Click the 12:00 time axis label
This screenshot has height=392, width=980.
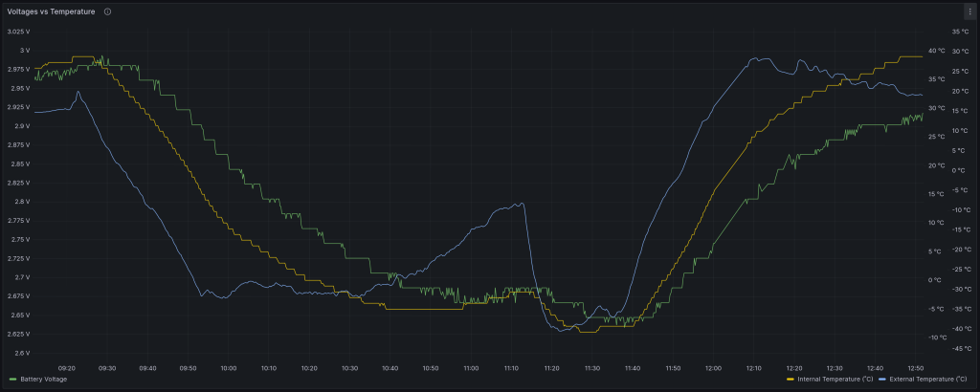(x=713, y=367)
